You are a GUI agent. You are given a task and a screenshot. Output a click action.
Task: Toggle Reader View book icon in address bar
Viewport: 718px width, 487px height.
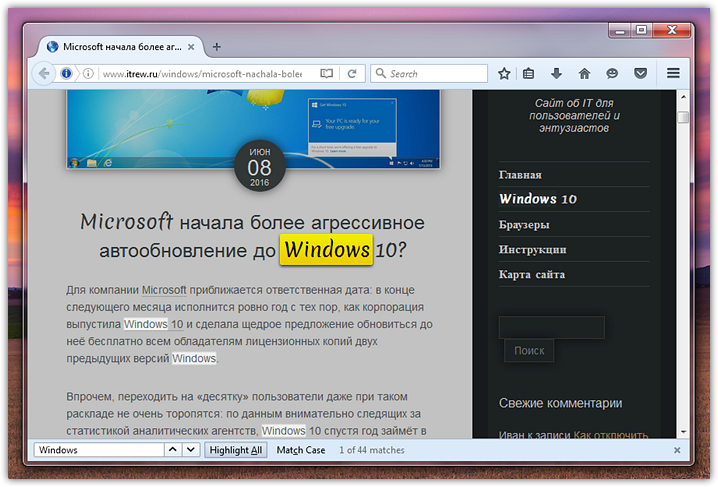pos(326,73)
